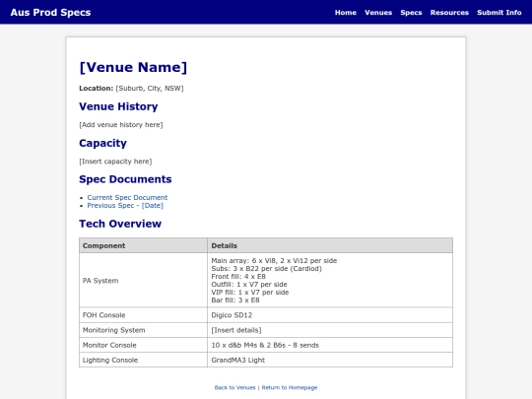Screen dimensions: 532x399
Task: Go to the Venues nav item
Action: [378, 13]
